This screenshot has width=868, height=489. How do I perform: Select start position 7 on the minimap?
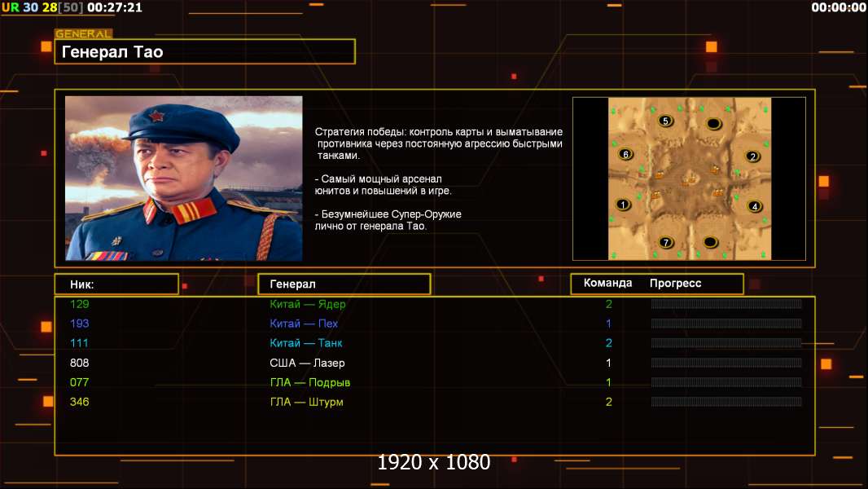point(666,242)
